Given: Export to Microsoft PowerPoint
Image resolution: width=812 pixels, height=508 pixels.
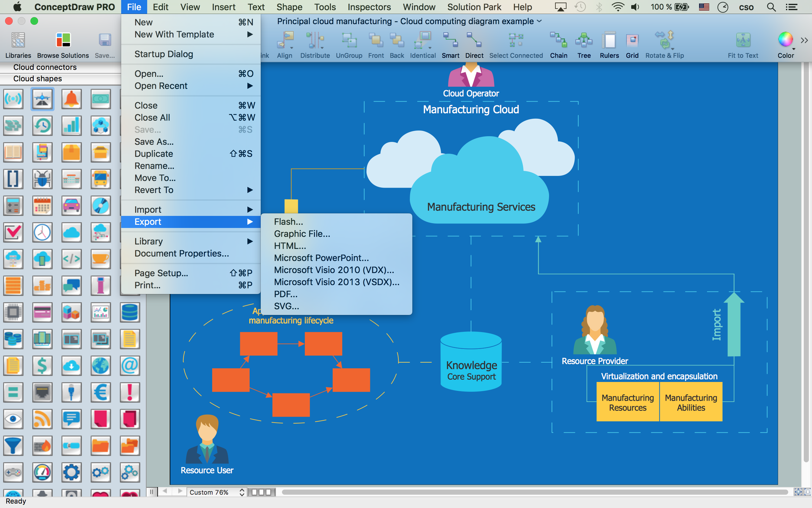Looking at the screenshot, I should tap(336, 258).
